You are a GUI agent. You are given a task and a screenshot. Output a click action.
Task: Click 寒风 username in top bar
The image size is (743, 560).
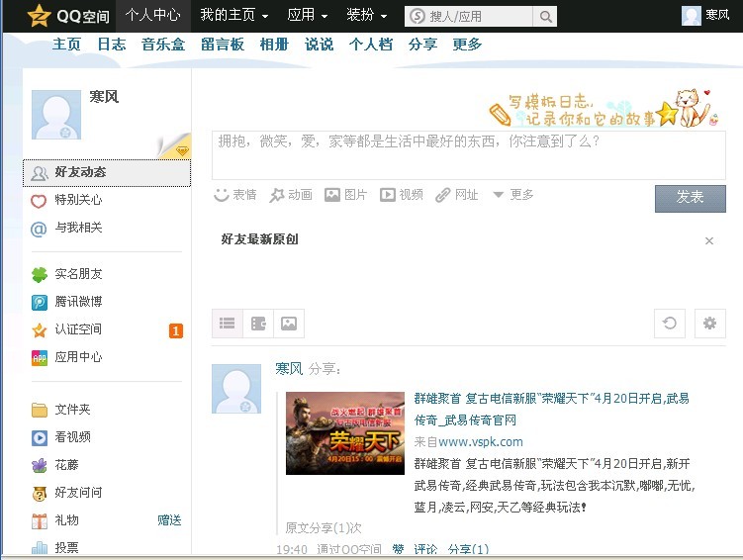point(717,15)
